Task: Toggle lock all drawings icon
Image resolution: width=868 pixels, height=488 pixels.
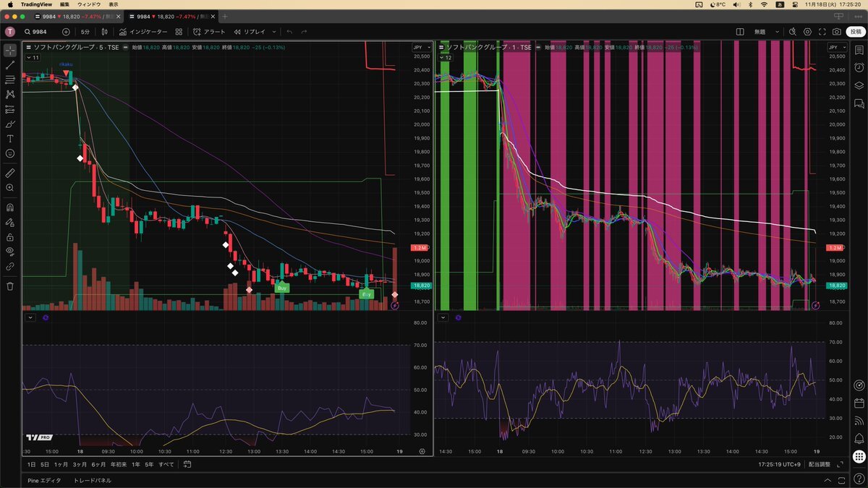Action: 10,237
